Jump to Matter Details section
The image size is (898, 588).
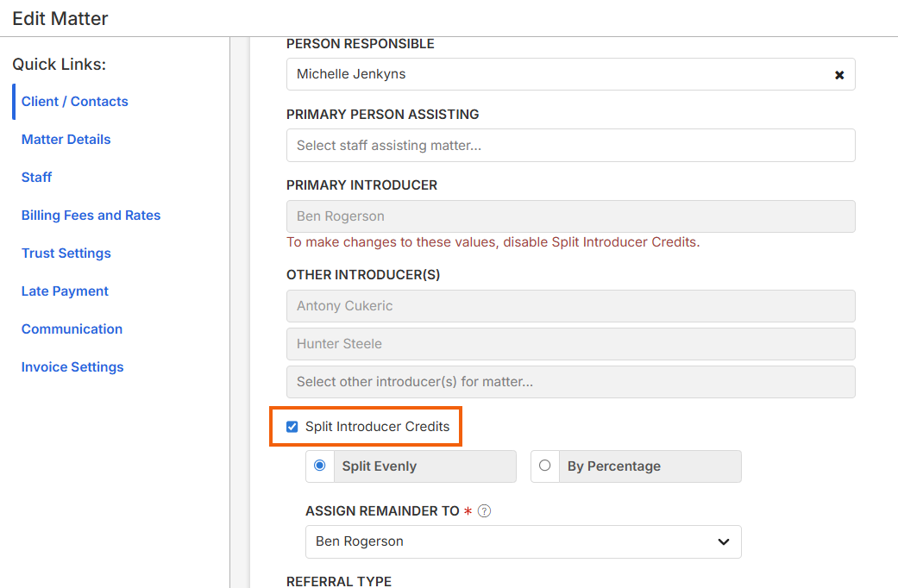pyautogui.click(x=66, y=140)
